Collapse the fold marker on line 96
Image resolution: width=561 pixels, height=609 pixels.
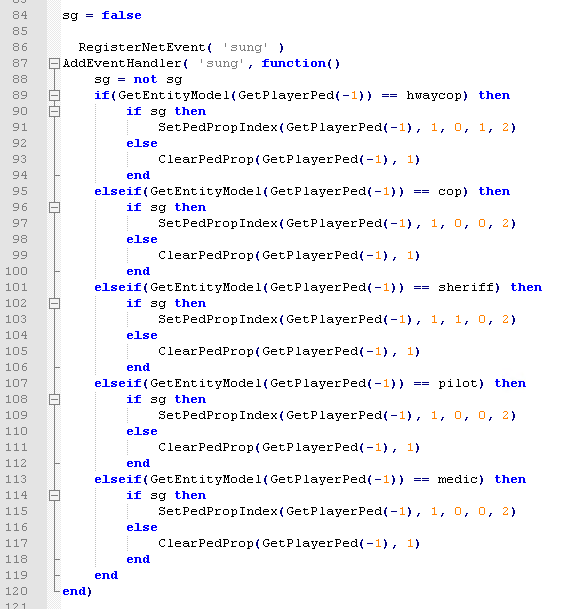coord(54,207)
